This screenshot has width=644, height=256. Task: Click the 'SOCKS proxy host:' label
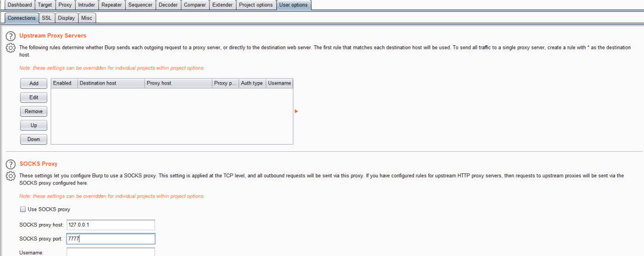pyautogui.click(x=42, y=225)
